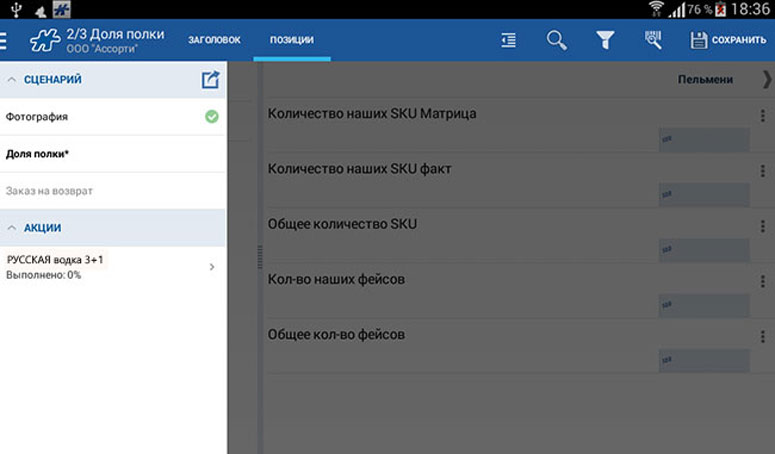Open the search magnifier icon
Screen dimensions: 775x454
click(557, 40)
